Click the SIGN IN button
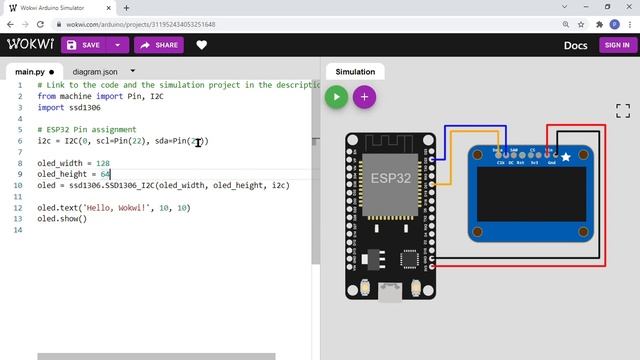This screenshot has height=360, width=640. click(617, 45)
